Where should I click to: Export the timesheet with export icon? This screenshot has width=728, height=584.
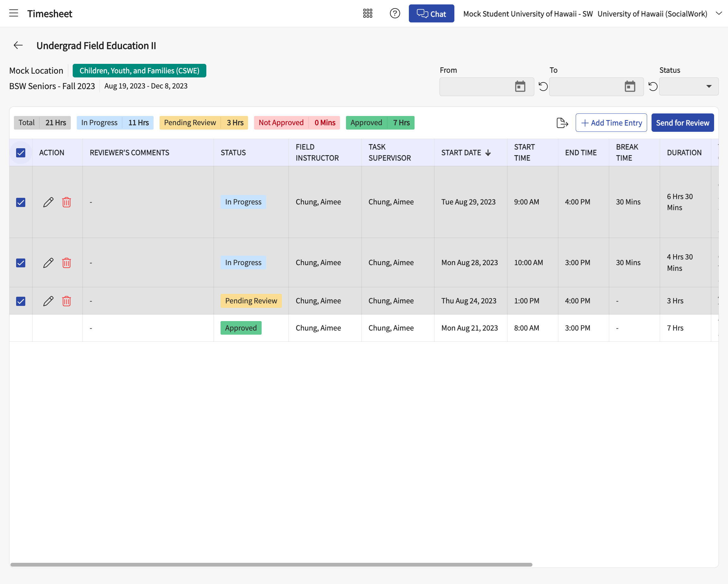click(562, 123)
